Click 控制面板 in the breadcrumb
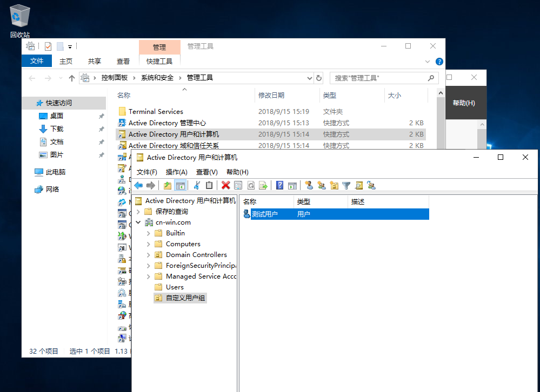The height and width of the screenshot is (392, 540). pyautogui.click(x=115, y=78)
